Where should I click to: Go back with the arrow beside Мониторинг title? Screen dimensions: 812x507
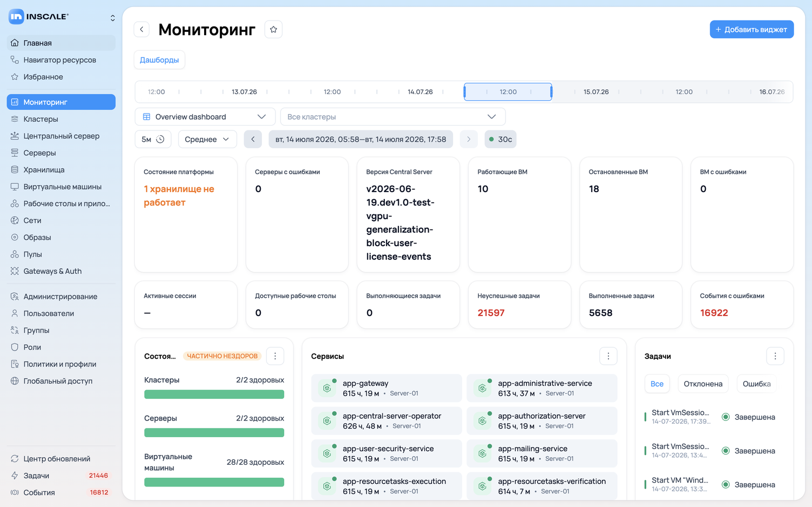tap(142, 29)
